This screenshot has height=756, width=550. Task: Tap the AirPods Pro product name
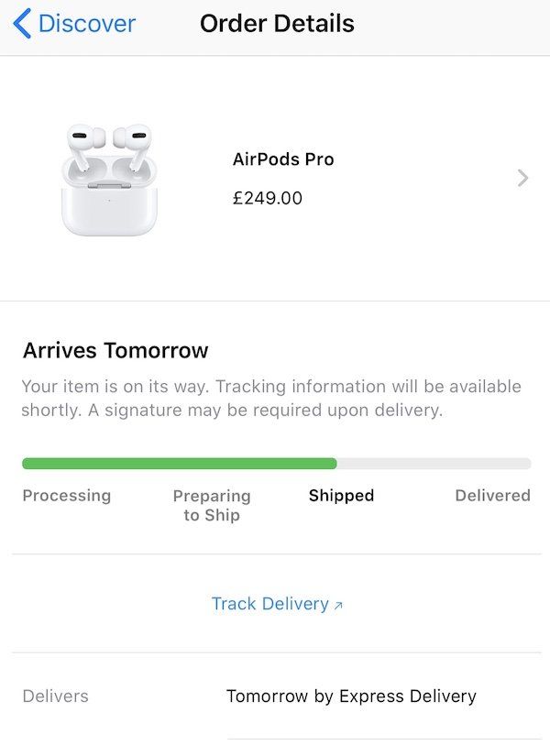click(283, 159)
